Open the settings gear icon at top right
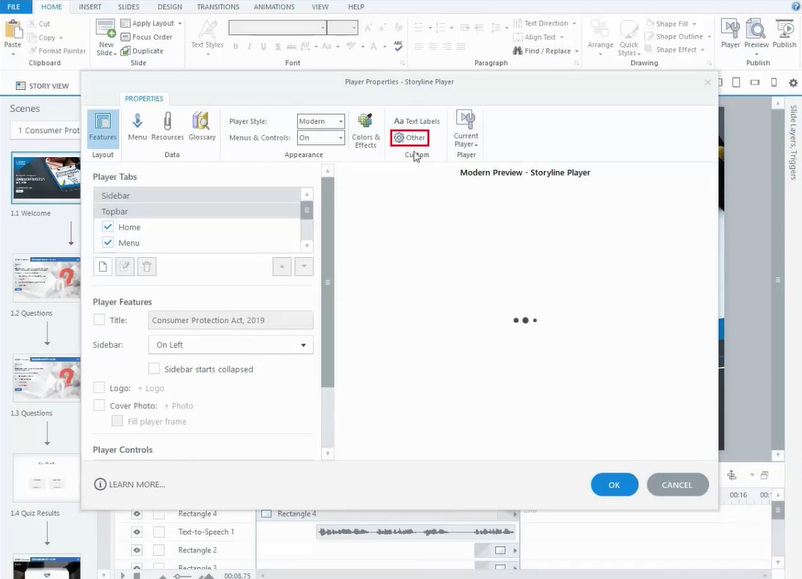Viewport: 802px width, 579px height. tap(793, 82)
